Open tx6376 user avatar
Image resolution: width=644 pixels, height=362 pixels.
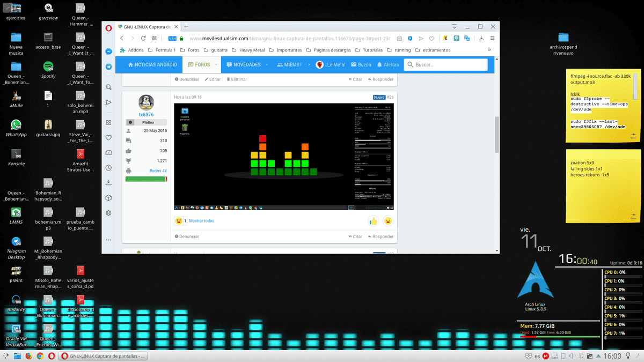point(146,102)
